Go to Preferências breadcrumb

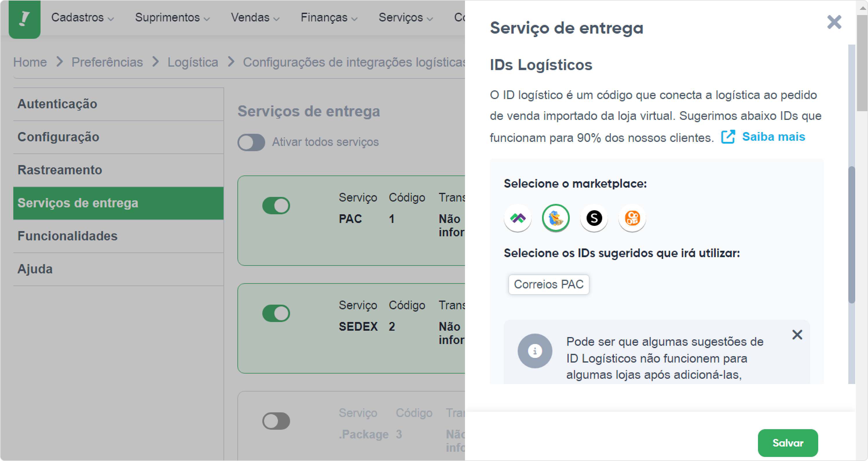click(x=107, y=62)
